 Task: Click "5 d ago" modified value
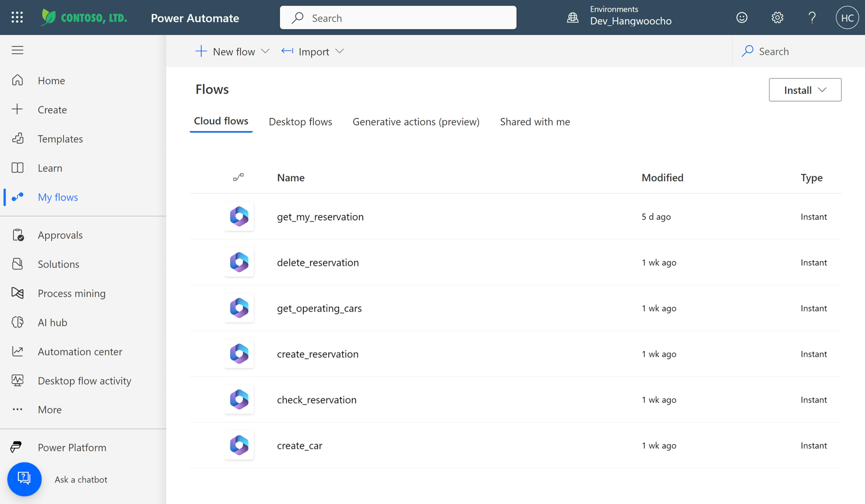[x=656, y=216]
